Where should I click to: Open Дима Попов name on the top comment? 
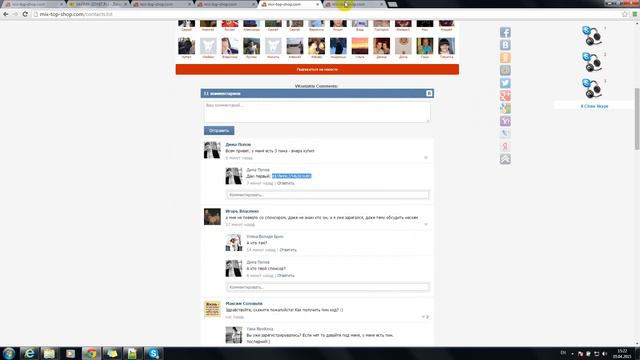[x=238, y=144]
